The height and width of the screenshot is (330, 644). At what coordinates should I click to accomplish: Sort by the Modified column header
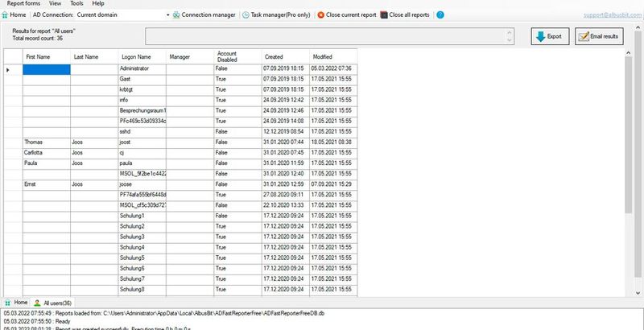click(333, 56)
